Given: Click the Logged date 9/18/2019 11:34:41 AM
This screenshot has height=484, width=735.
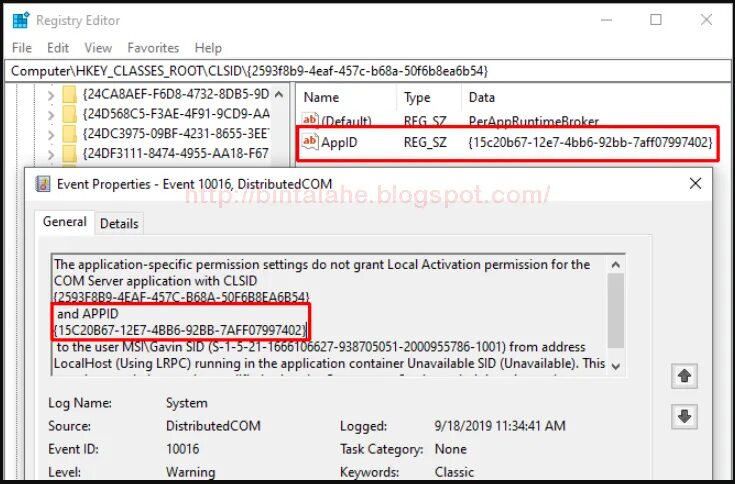Looking at the screenshot, I should coord(500,426).
